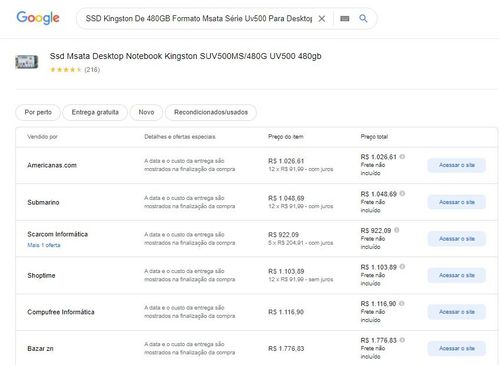Click Acessar o site for Submarino
The image size is (500, 365).
[457, 202]
